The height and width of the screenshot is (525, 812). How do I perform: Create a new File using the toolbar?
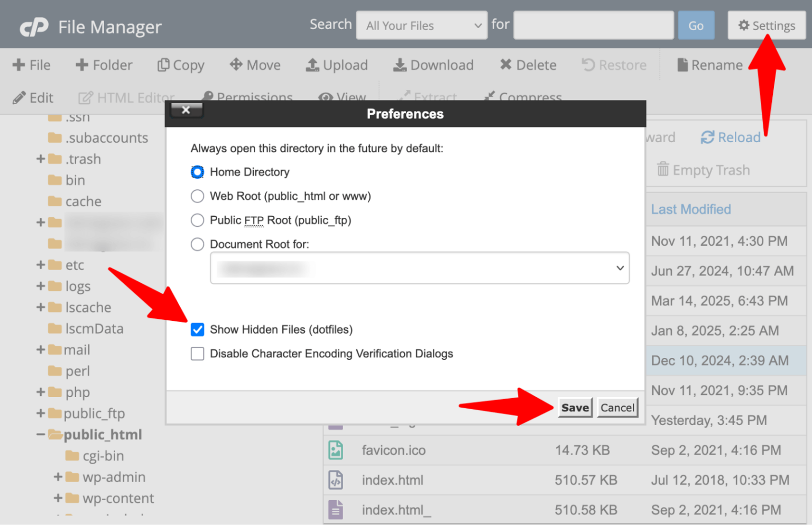(x=32, y=65)
